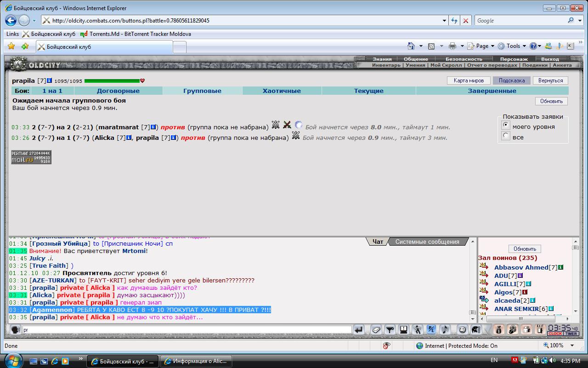The image size is (588, 368).
Task: Click the info icon next to Aigos
Action: tap(525, 292)
